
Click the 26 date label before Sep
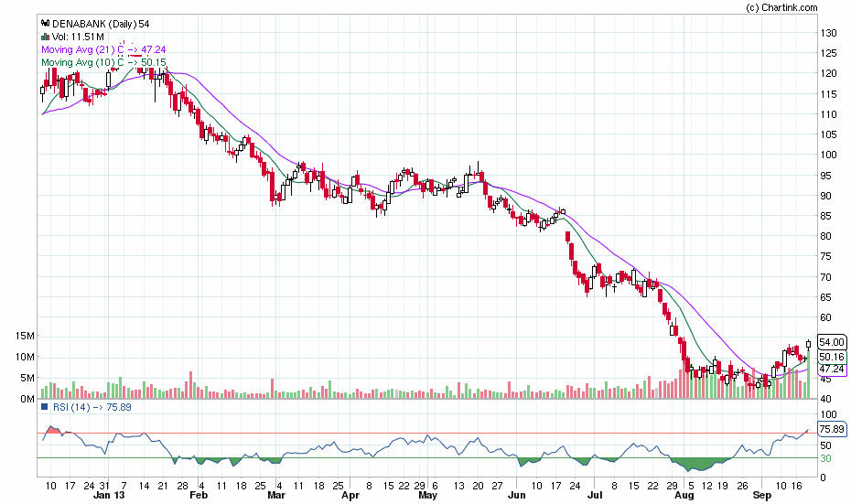click(x=743, y=486)
